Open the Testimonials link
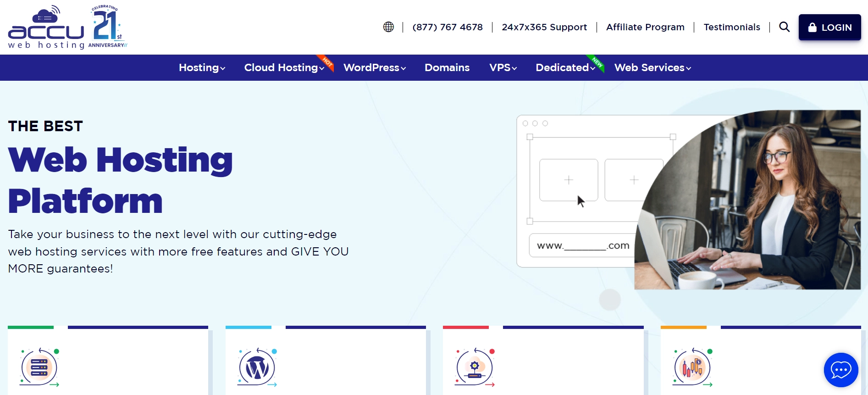868x395 pixels. [732, 27]
